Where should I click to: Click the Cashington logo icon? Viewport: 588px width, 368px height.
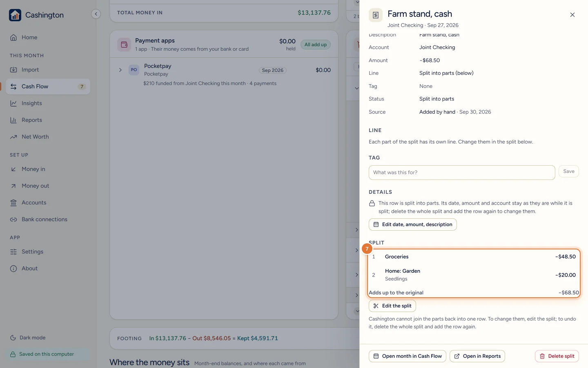tap(15, 15)
